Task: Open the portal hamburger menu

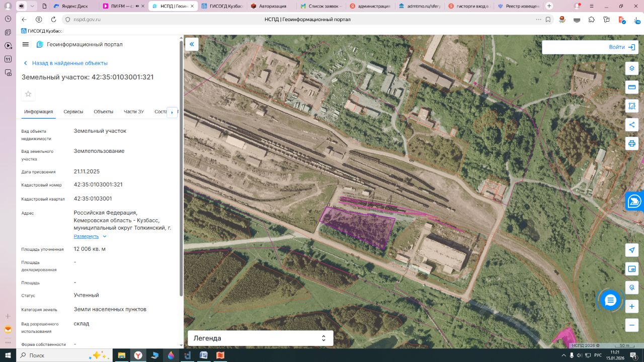Action: click(x=26, y=44)
